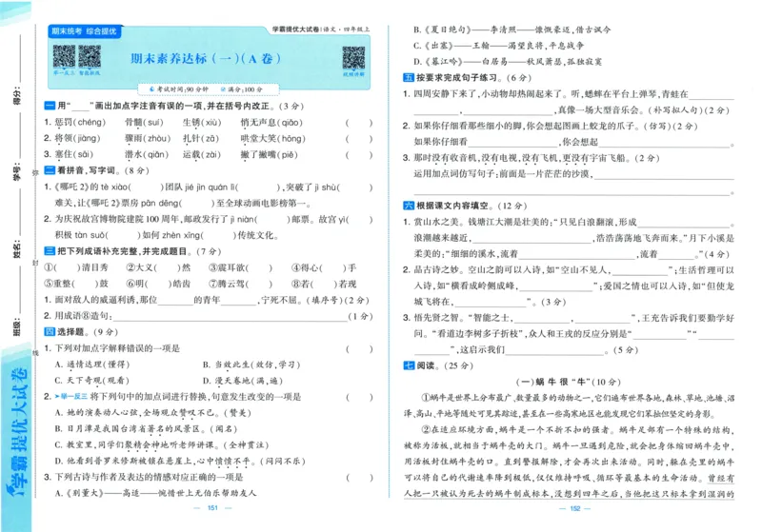Click the blue '二' section number box
The image size is (762, 532).
click(50, 170)
